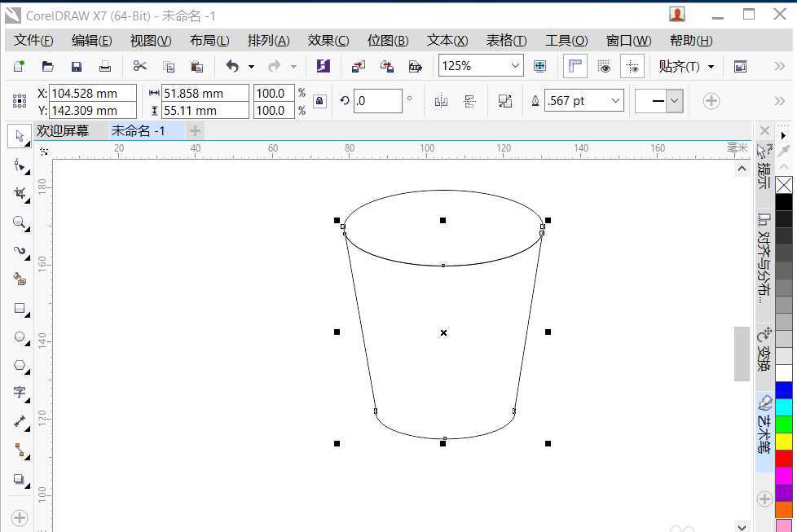
Task: Mirror the object horizontally
Action: click(441, 101)
